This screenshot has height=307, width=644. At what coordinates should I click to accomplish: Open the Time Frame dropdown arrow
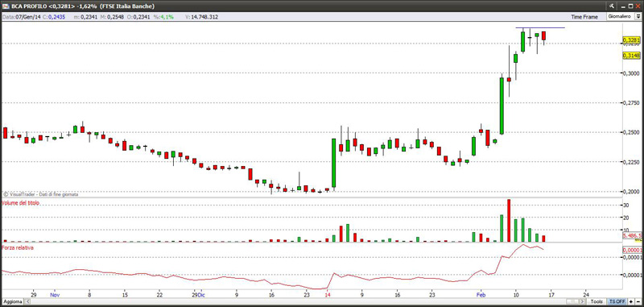click(x=638, y=17)
